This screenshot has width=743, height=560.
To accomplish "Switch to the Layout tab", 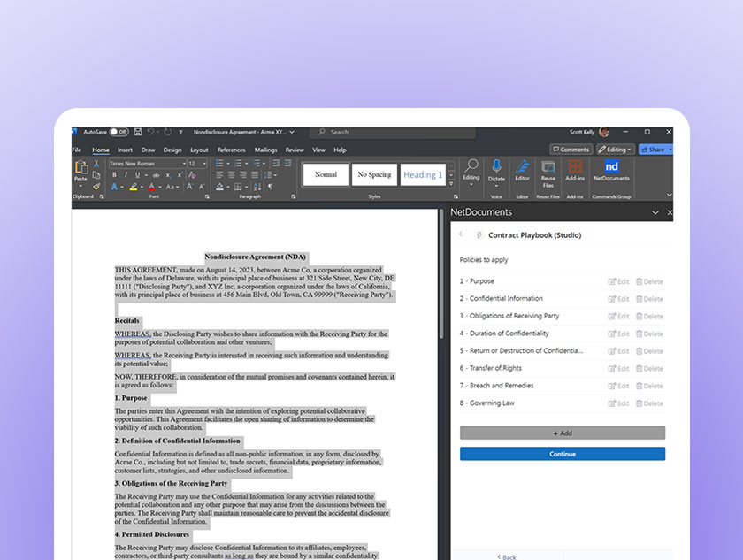I will [x=199, y=150].
